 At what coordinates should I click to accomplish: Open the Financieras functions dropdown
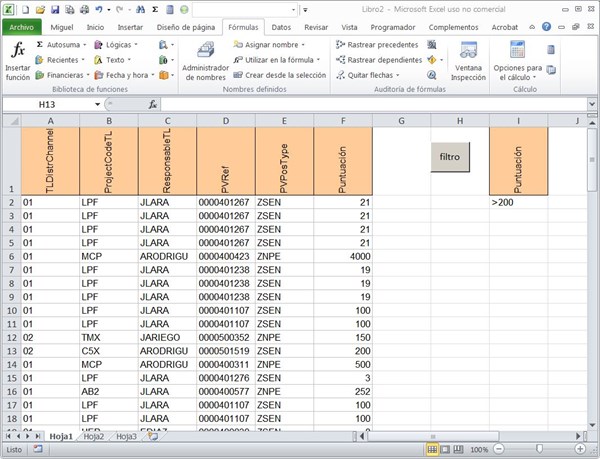[x=87, y=75]
